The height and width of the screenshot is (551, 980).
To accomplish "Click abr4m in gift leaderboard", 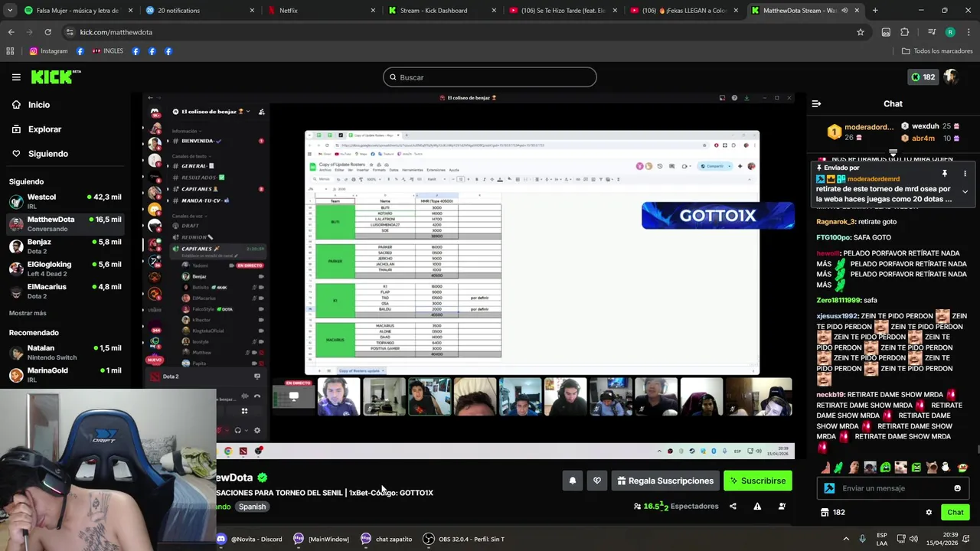I will [x=923, y=139].
